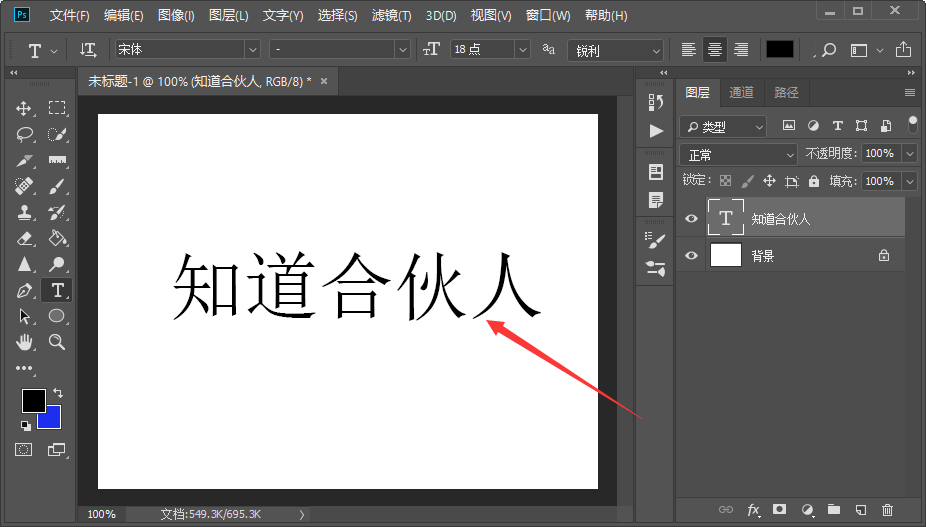The width and height of the screenshot is (926, 527).
Task: Select the Pen tool
Action: [x=24, y=290]
